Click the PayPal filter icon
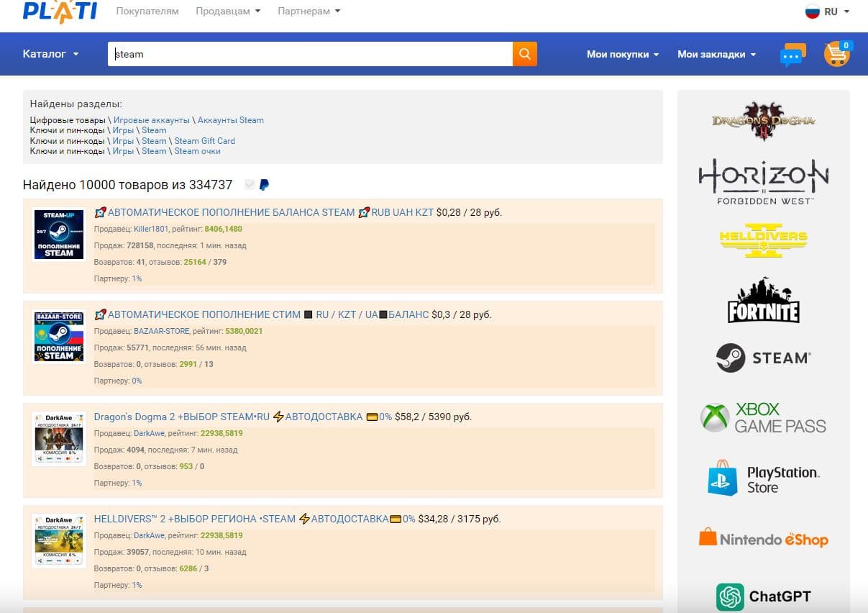The image size is (868, 613). click(x=264, y=185)
